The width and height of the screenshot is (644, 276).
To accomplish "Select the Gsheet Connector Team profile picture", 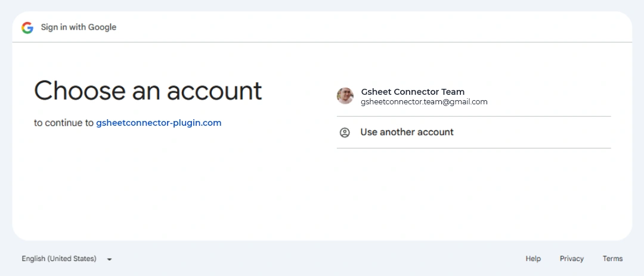I will (x=345, y=96).
